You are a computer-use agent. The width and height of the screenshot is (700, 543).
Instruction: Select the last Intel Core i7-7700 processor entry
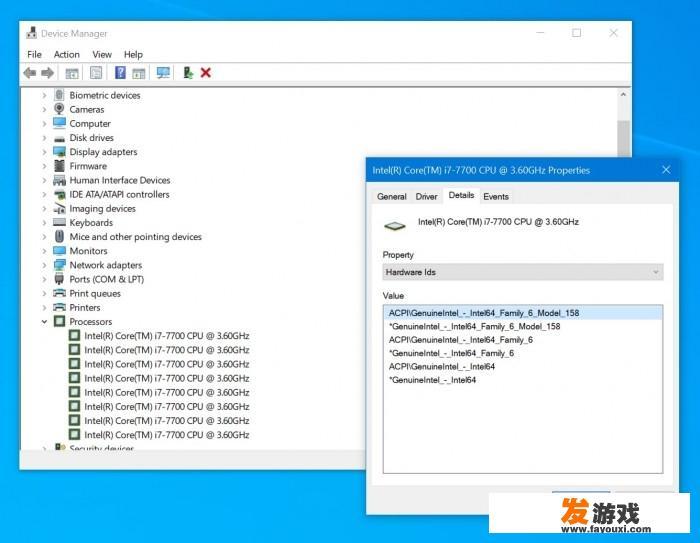coord(167,435)
